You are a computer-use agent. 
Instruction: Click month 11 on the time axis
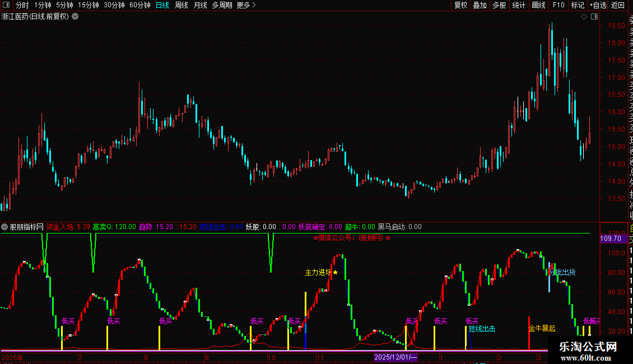[320, 357]
